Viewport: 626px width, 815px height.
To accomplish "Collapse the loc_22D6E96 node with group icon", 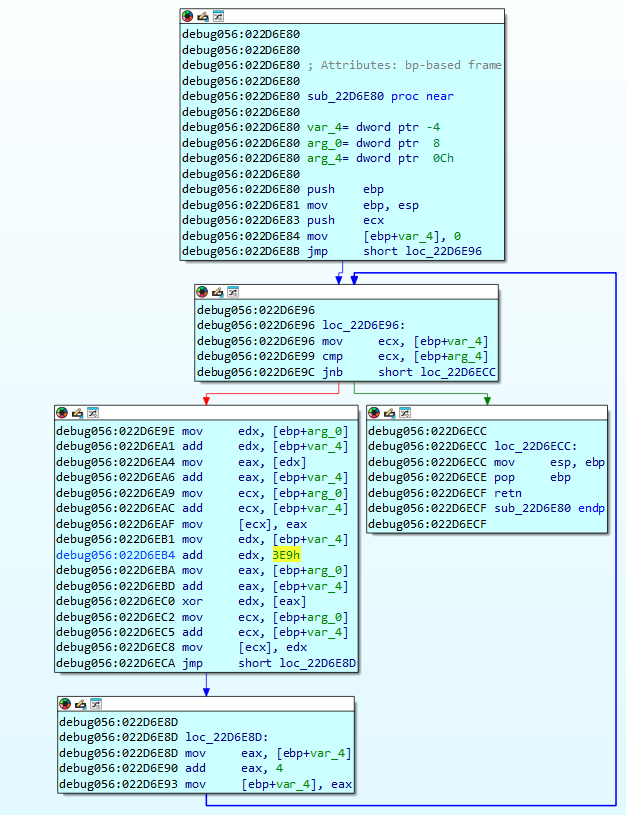I will (x=233, y=292).
